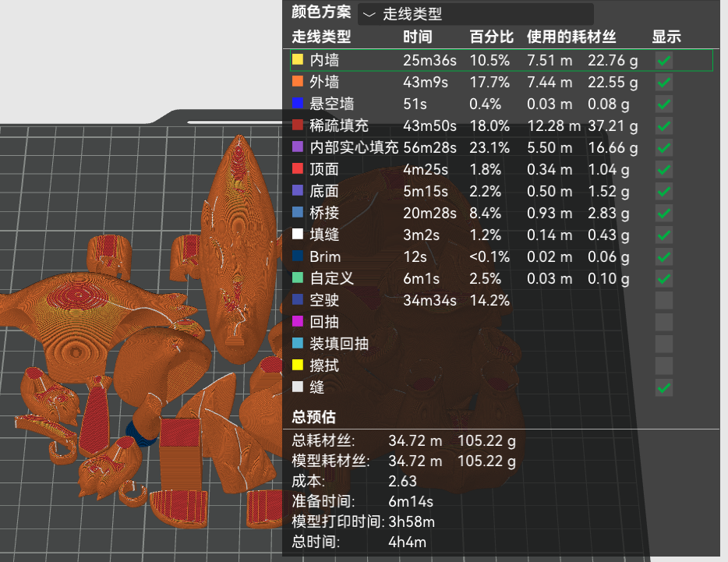Screen dimensions: 728x562
Task: Enable display checkbox for 擦拭
Action: [x=664, y=366]
